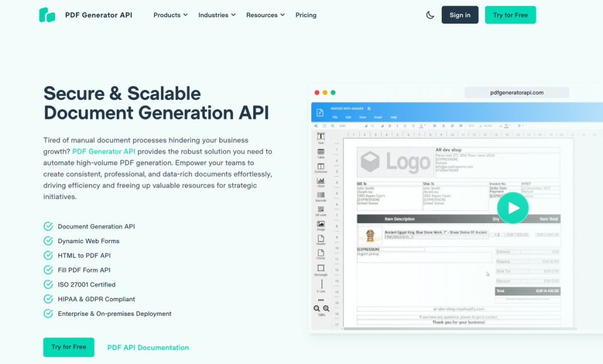Screen dimensions: 603x364
Task: Click the ISO 27001 Certified checkmark icon
Action: (48, 284)
